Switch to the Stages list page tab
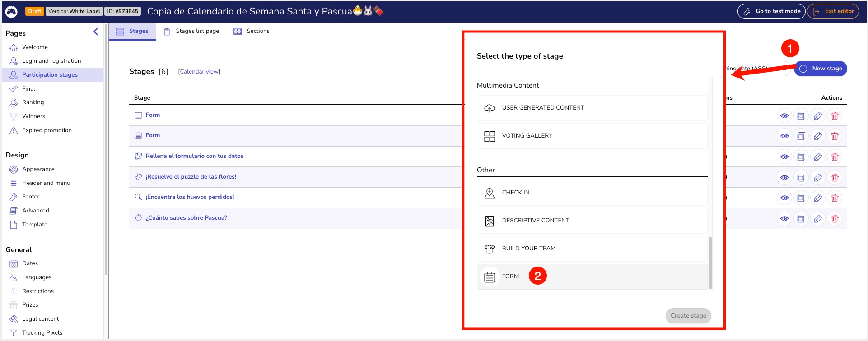 pos(191,31)
